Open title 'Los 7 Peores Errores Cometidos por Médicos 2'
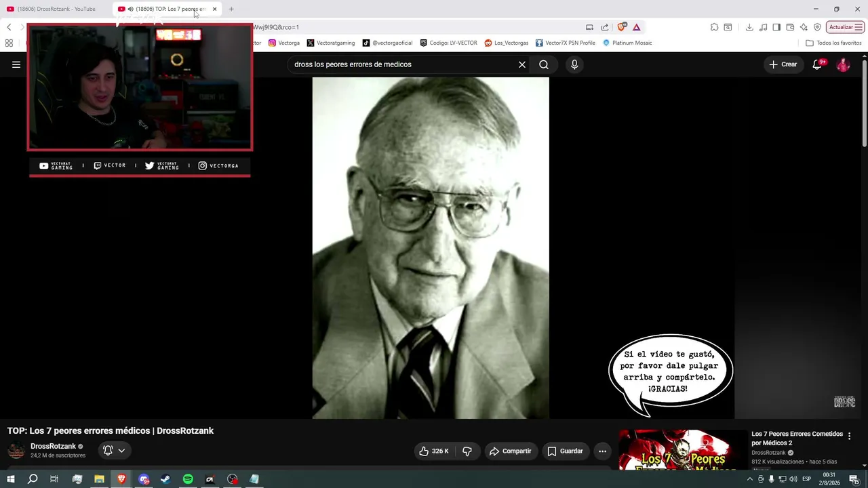Screen dimensions: 868x488 point(797,439)
